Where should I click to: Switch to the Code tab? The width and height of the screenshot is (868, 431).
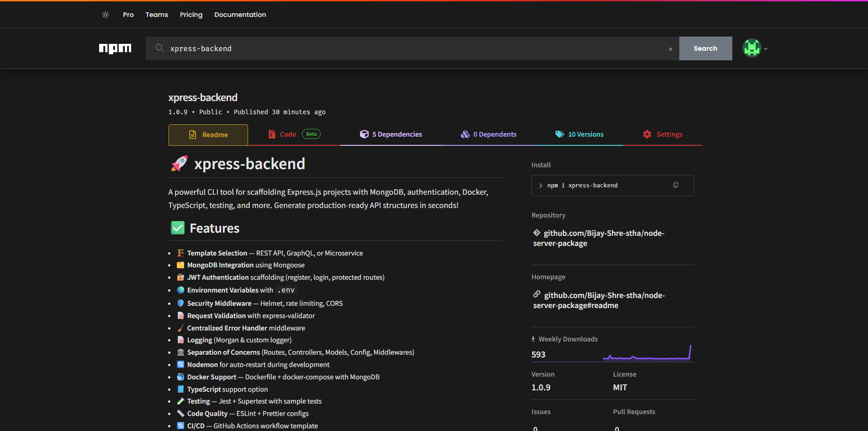click(x=294, y=134)
